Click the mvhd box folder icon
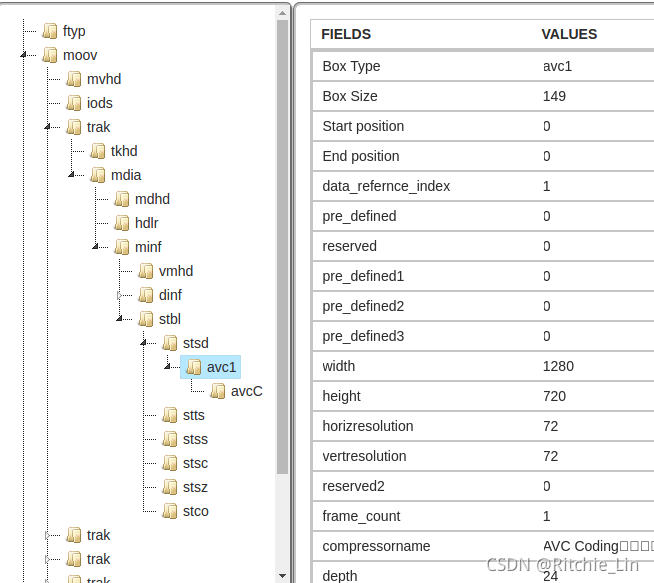654x583 pixels. pyautogui.click(x=74, y=79)
